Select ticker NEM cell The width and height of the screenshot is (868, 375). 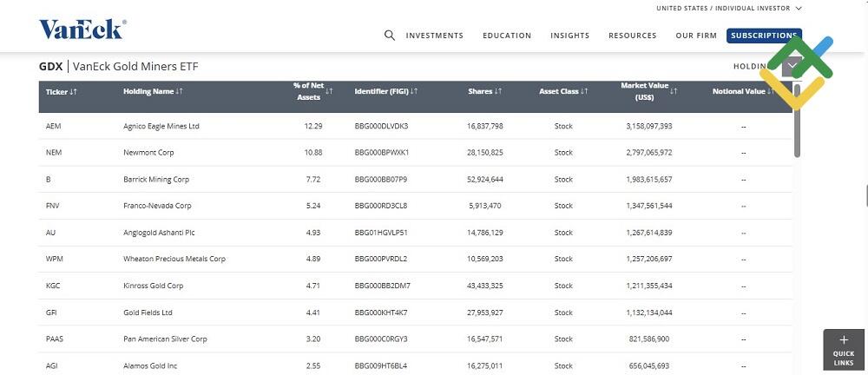pos(54,152)
